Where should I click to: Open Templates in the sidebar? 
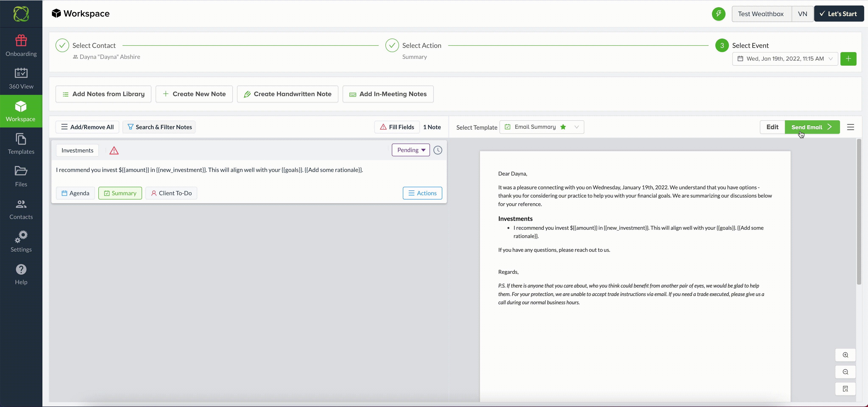(21, 144)
